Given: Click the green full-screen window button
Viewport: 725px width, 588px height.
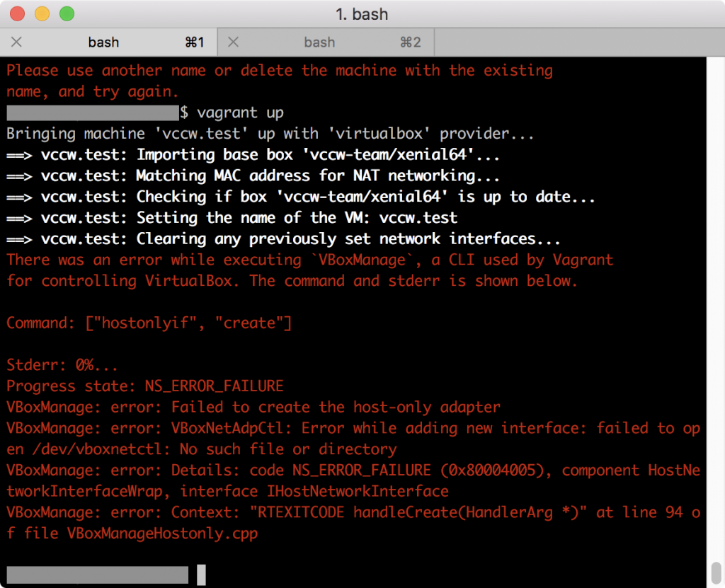Looking at the screenshot, I should point(66,13).
